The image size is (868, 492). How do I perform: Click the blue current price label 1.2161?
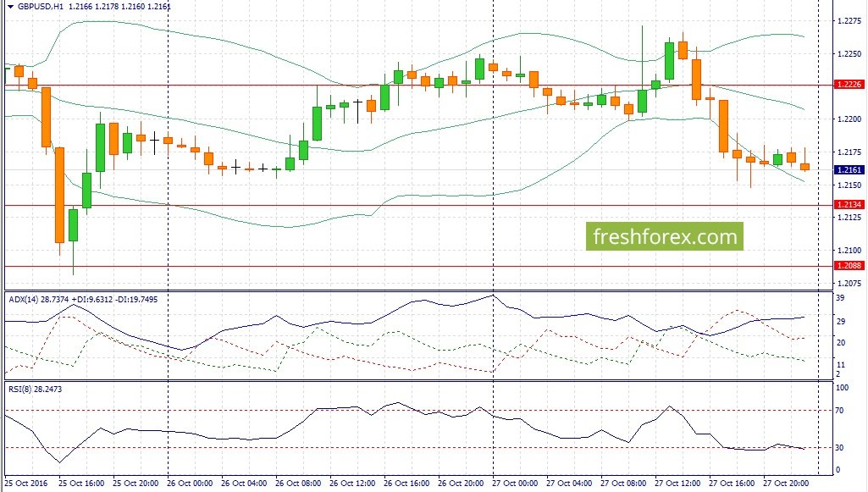point(849,170)
